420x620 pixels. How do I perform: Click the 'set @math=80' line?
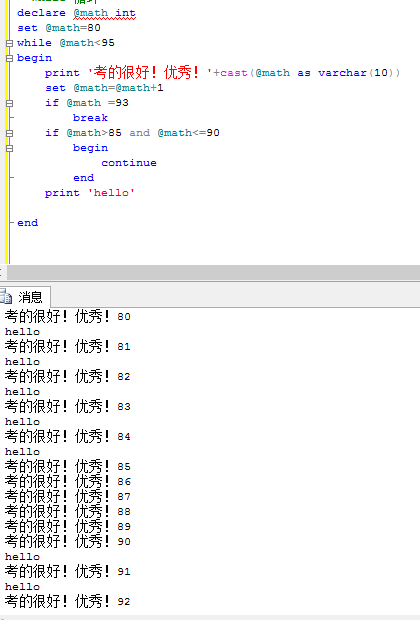[59, 28]
